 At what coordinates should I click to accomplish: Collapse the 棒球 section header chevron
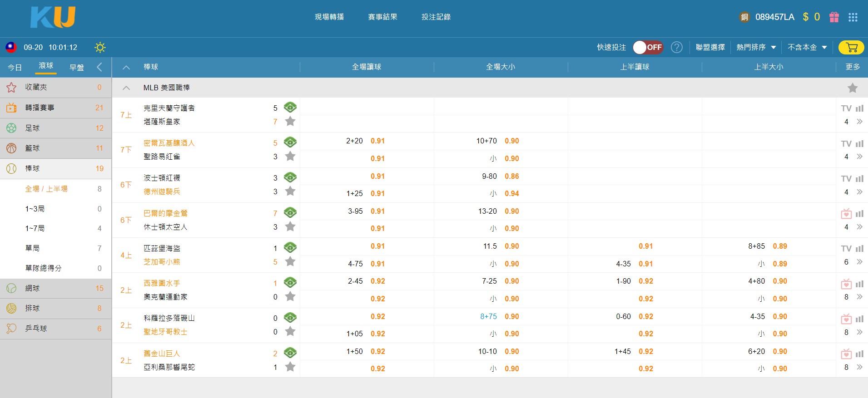pos(126,67)
